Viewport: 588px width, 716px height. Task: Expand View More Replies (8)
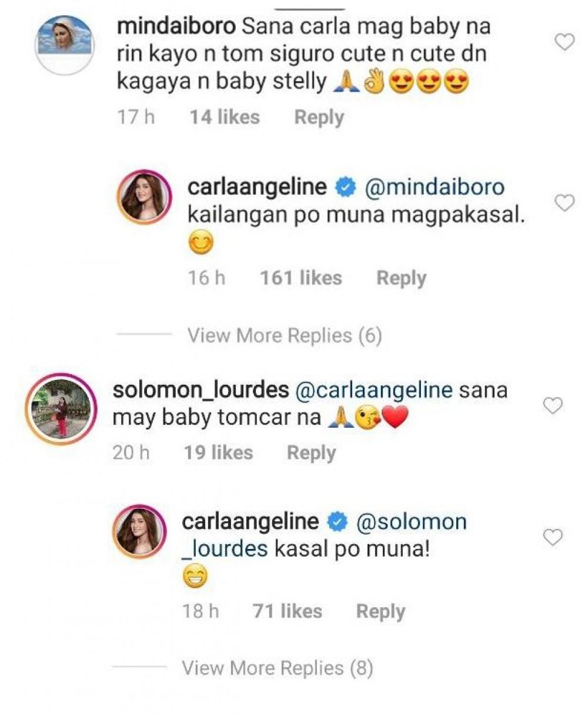(x=278, y=668)
